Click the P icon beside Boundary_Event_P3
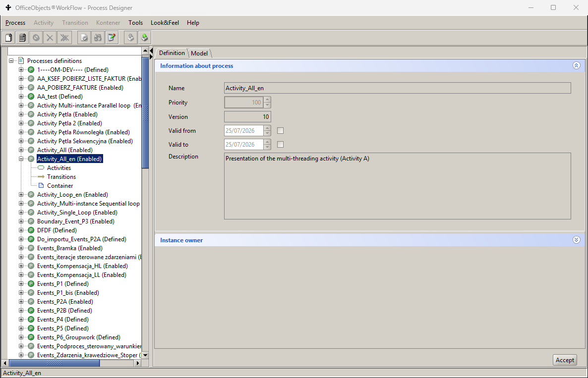 point(31,221)
